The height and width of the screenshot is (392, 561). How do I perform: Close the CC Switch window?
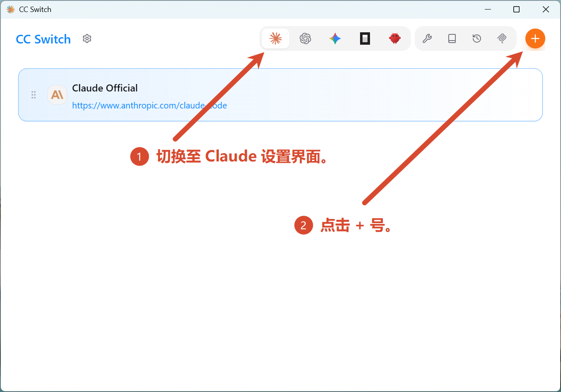546,9
